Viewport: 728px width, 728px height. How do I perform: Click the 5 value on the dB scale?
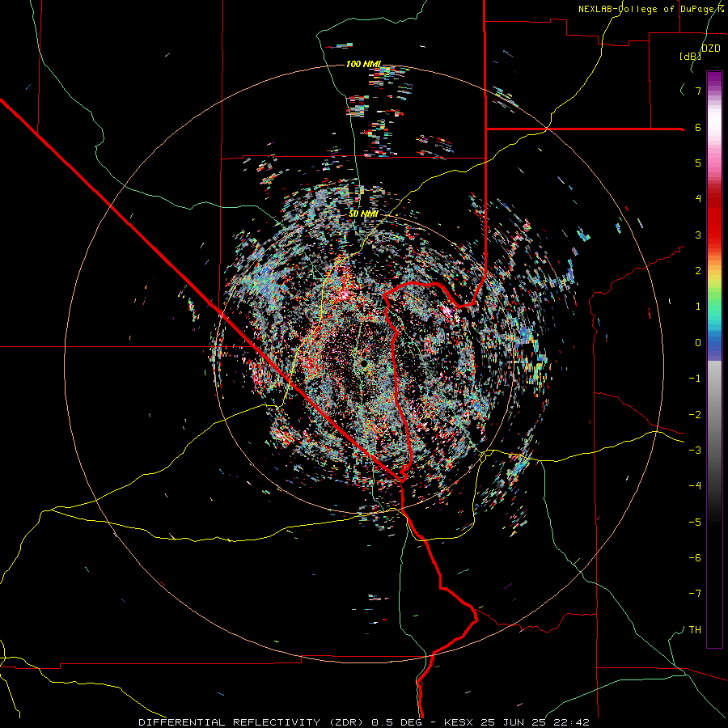698,163
